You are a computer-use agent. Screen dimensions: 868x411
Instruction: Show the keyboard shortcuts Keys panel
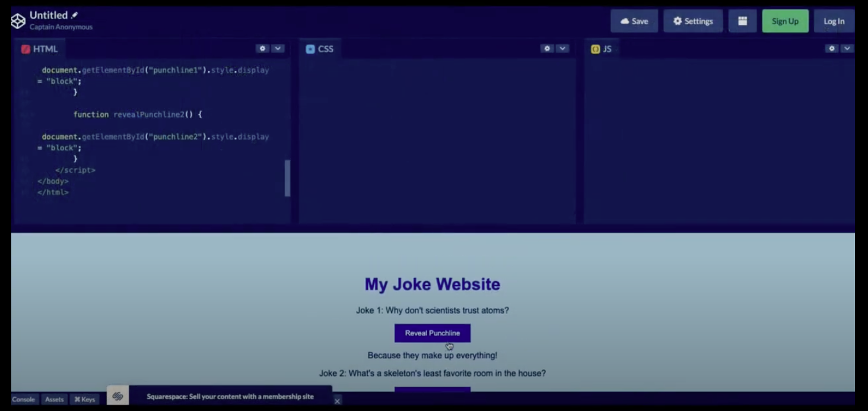pyautogui.click(x=84, y=400)
